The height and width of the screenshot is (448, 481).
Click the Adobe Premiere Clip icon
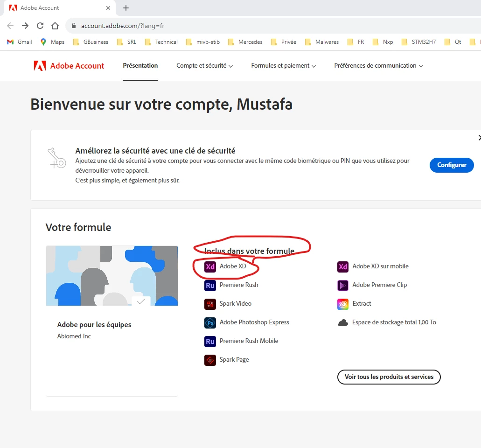342,285
